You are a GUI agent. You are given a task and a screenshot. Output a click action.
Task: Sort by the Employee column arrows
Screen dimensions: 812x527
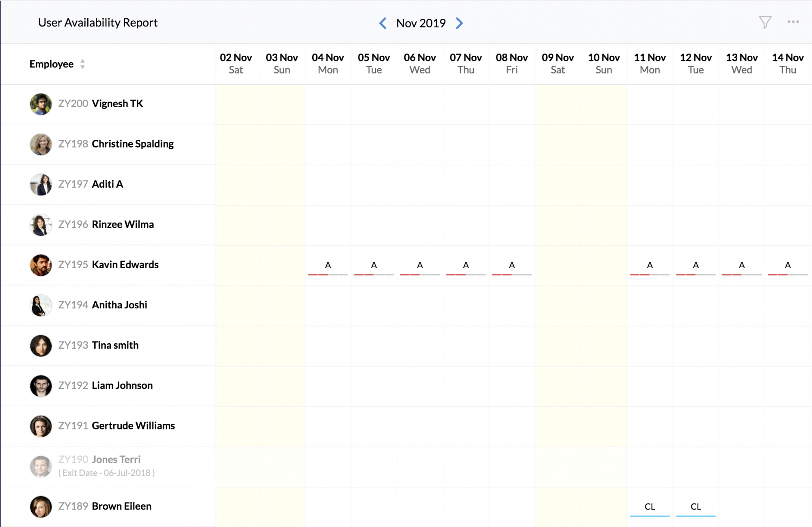coord(82,64)
